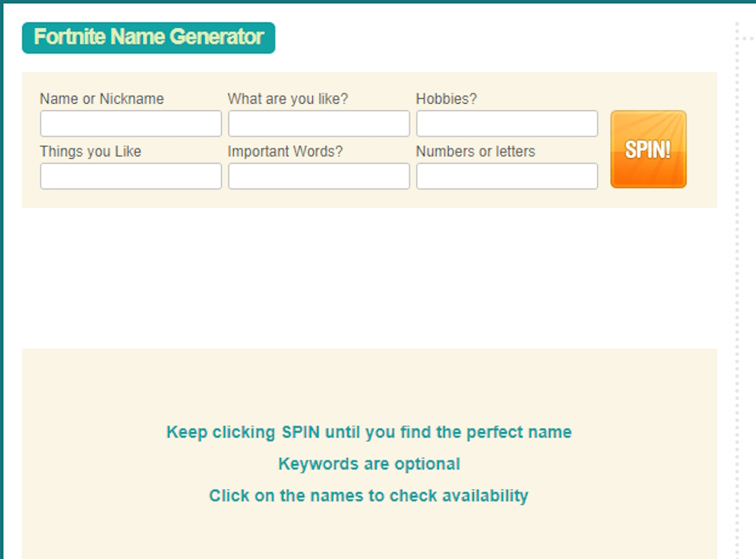Focus the Name or Nickname input field
Screen dimensions: 756x559
(x=131, y=124)
